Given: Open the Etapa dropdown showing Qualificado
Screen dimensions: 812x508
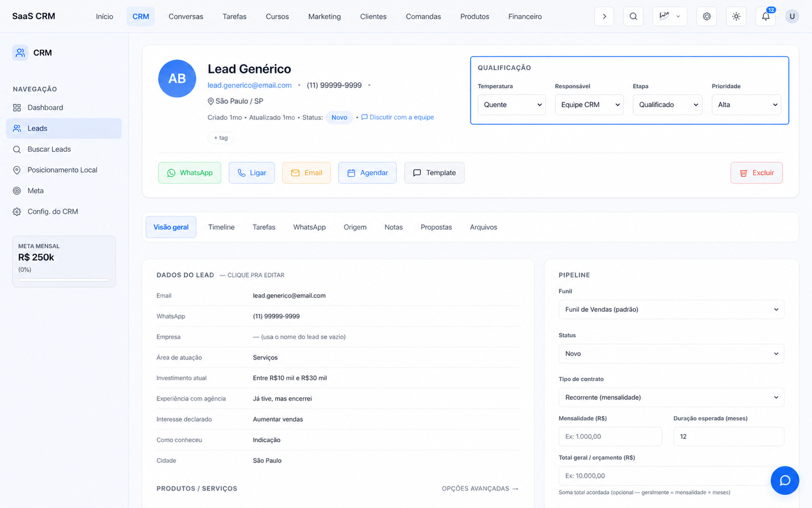Looking at the screenshot, I should click(667, 105).
